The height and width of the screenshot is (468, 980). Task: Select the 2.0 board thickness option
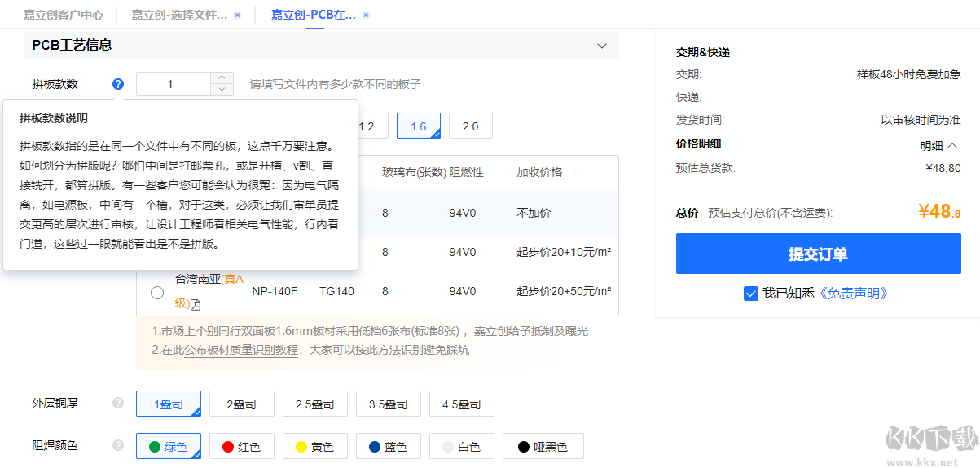[x=470, y=126]
